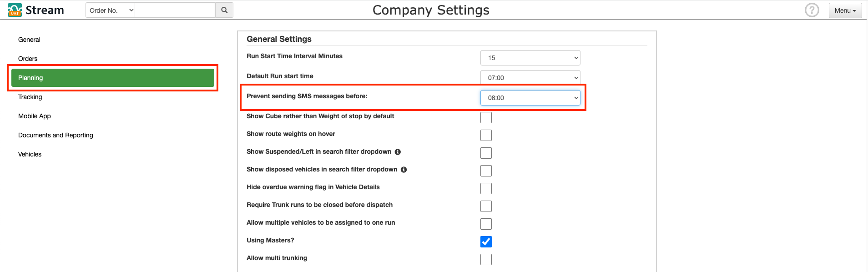Viewport: 868px width, 272px height.
Task: Tick Require Trunk runs closed before dispatch
Action: tap(486, 206)
